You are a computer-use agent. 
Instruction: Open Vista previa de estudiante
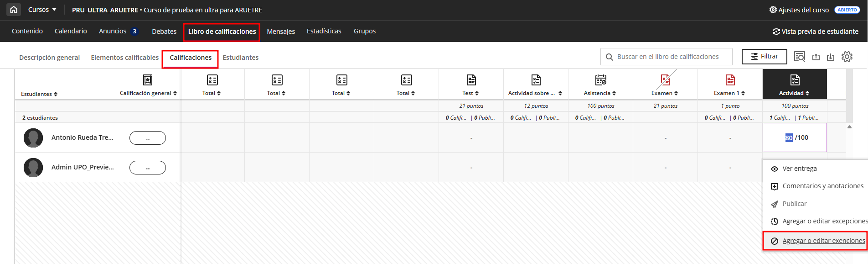pos(815,32)
